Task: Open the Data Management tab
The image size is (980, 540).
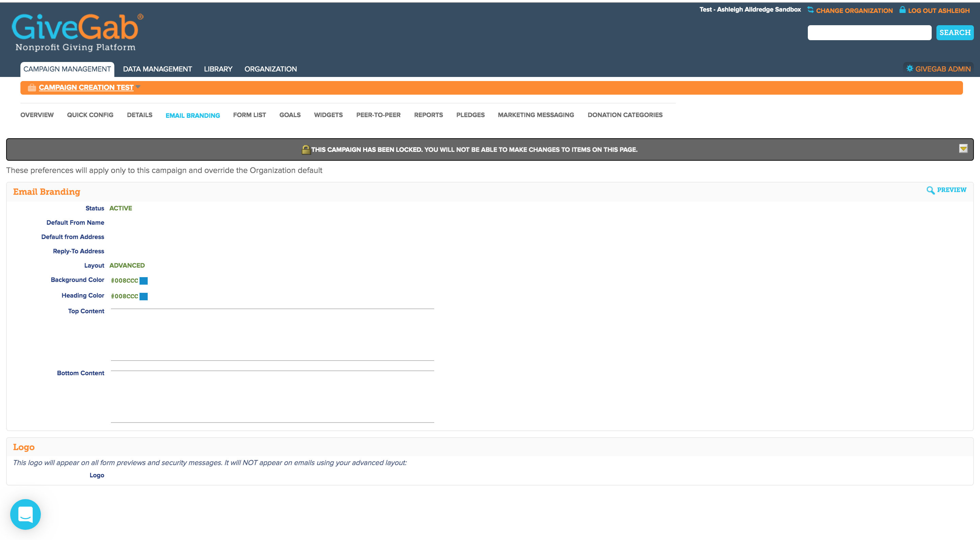Action: point(158,69)
